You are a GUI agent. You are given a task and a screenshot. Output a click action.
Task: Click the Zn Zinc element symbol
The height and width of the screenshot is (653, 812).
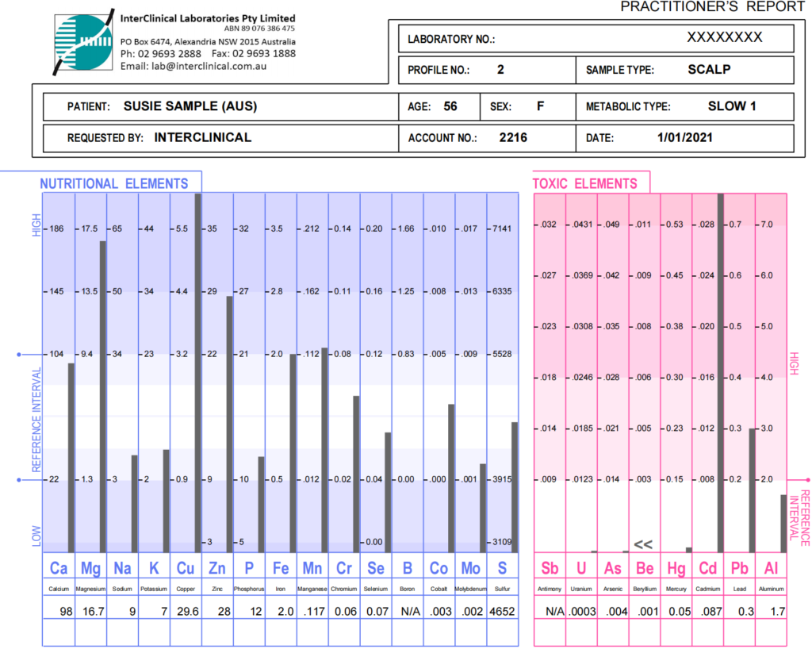pyautogui.click(x=217, y=569)
